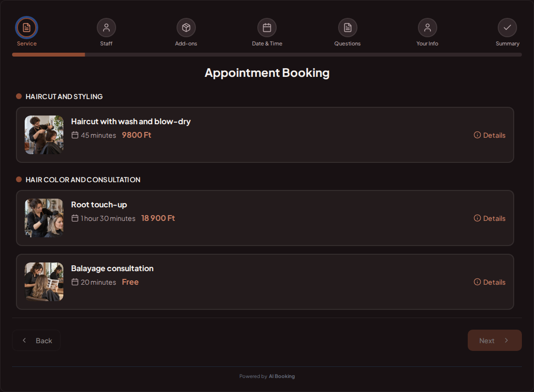534x392 pixels.
Task: Select the Root touch-up service title
Action: pyautogui.click(x=99, y=204)
